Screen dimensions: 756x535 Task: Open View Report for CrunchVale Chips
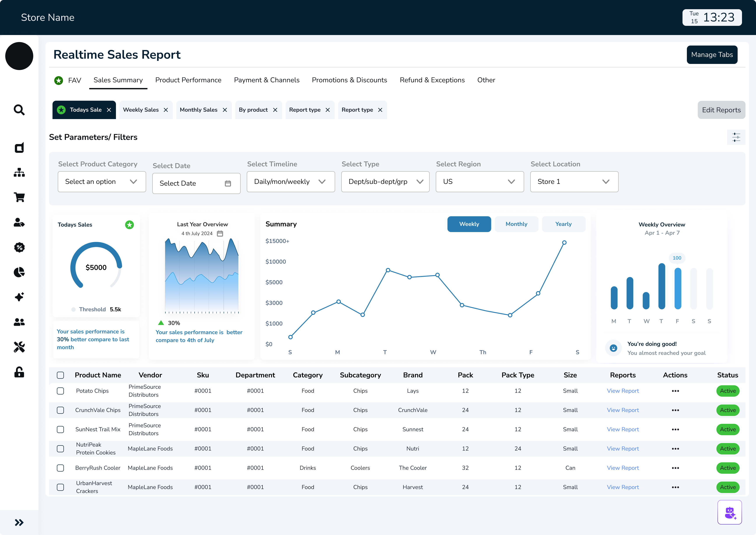(622, 410)
